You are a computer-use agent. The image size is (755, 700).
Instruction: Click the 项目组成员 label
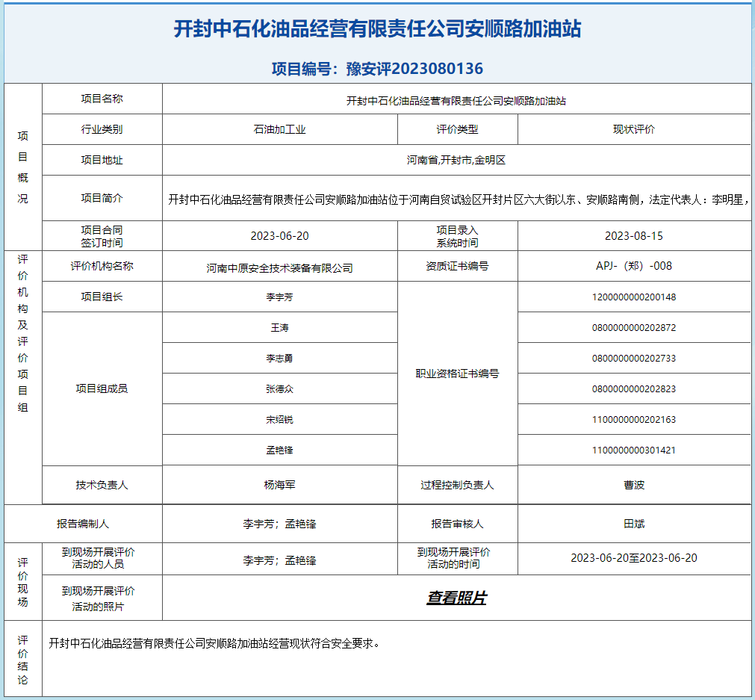[102, 388]
